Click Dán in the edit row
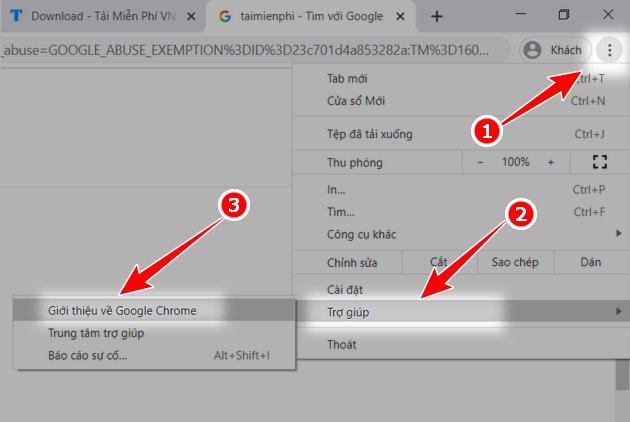Image resolution: width=630 pixels, height=422 pixels. tap(591, 262)
